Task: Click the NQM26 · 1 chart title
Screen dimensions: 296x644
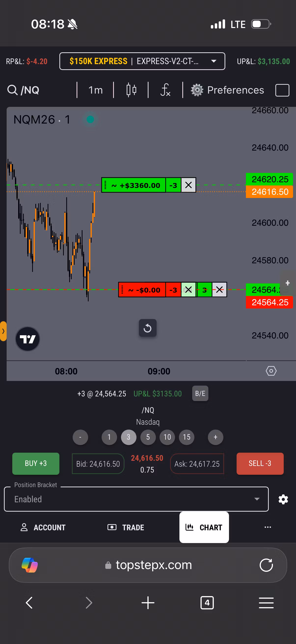Action: [x=42, y=120]
